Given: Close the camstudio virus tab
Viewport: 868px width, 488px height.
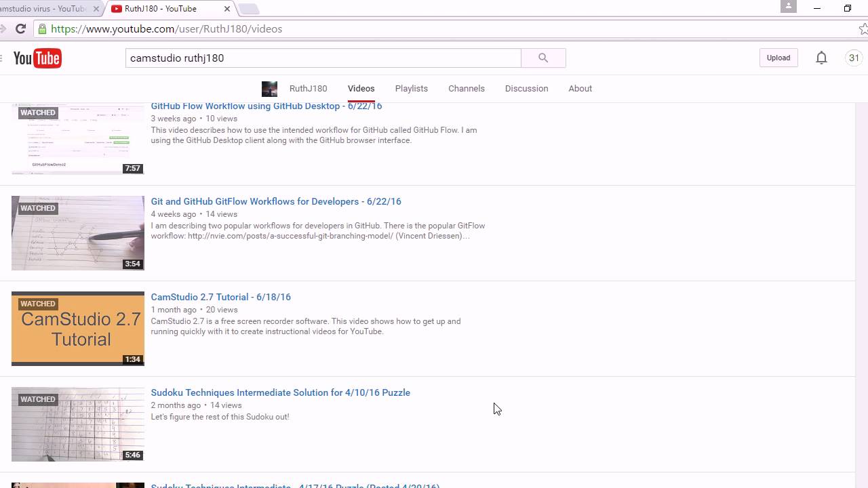Looking at the screenshot, I should (96, 9).
